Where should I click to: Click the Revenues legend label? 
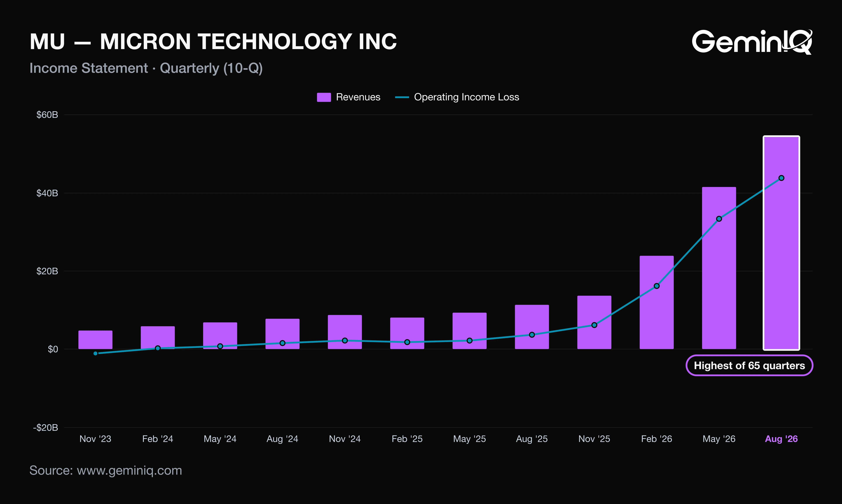[358, 97]
